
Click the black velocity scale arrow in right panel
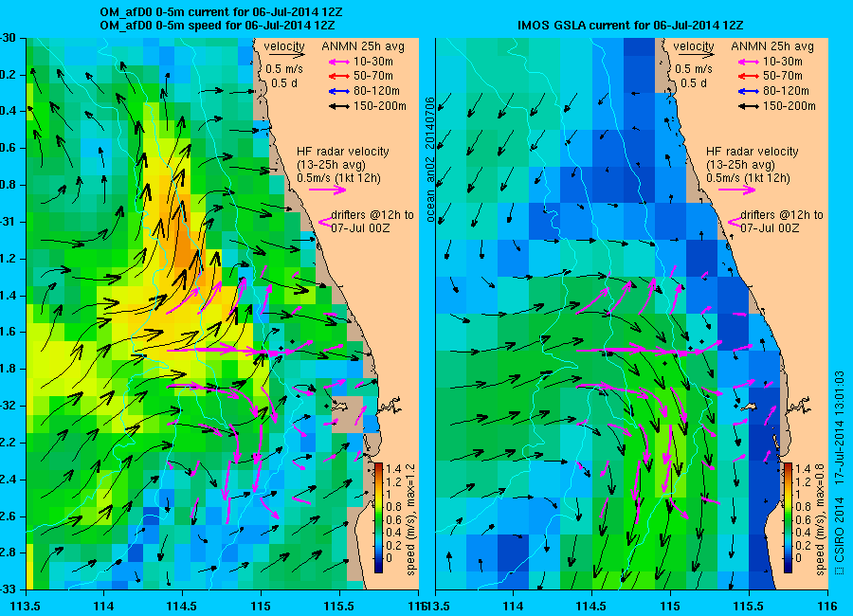click(696, 54)
